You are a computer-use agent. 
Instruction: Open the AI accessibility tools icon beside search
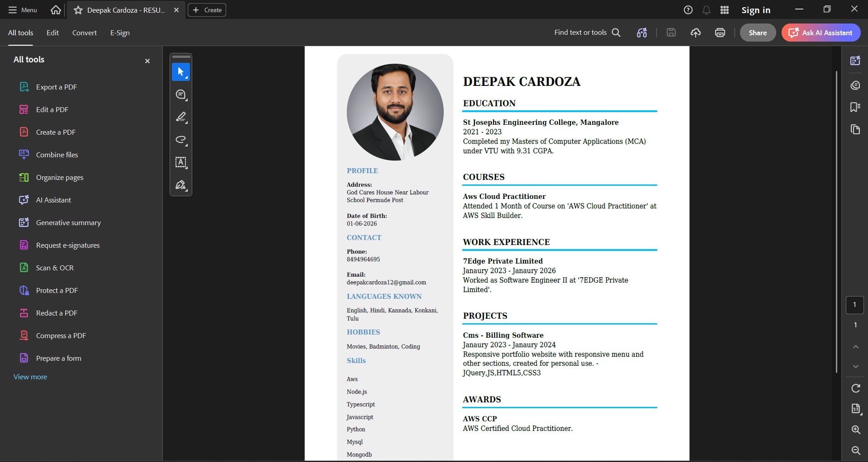tap(642, 33)
